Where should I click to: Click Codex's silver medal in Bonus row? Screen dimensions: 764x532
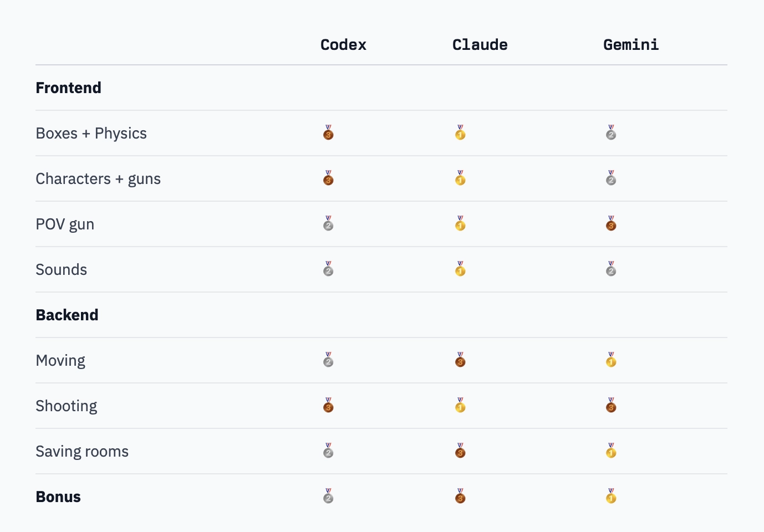[x=328, y=497]
